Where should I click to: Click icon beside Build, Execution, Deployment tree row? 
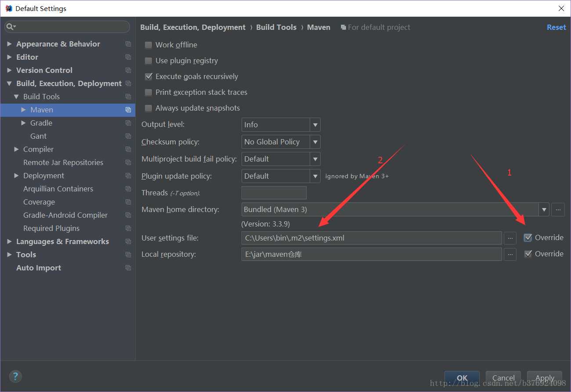128,83
